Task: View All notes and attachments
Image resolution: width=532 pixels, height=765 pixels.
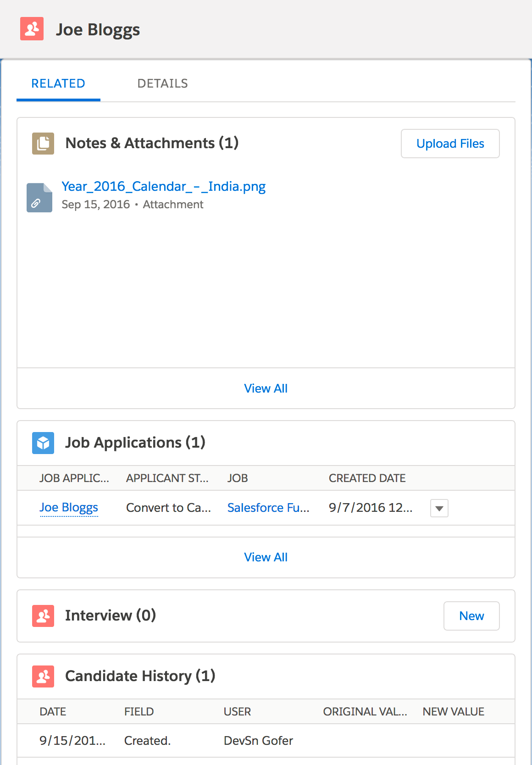Action: click(x=266, y=388)
